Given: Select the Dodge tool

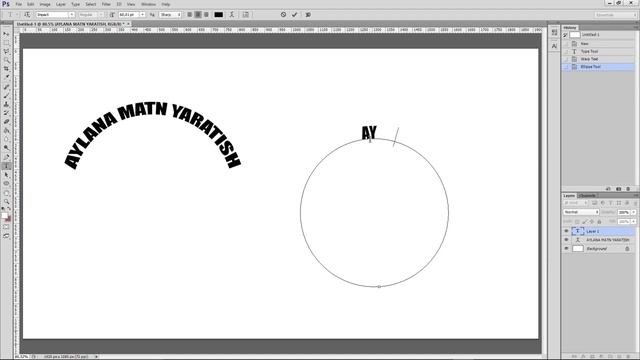Looking at the screenshot, I should click(x=6, y=148).
